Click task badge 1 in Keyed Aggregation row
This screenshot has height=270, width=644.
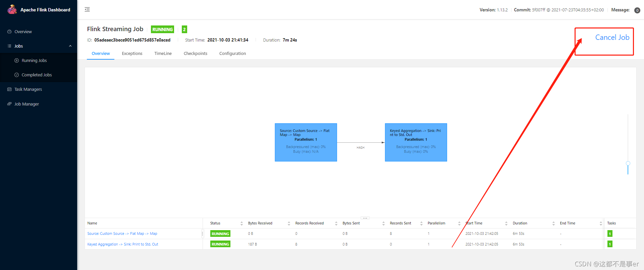point(610,244)
